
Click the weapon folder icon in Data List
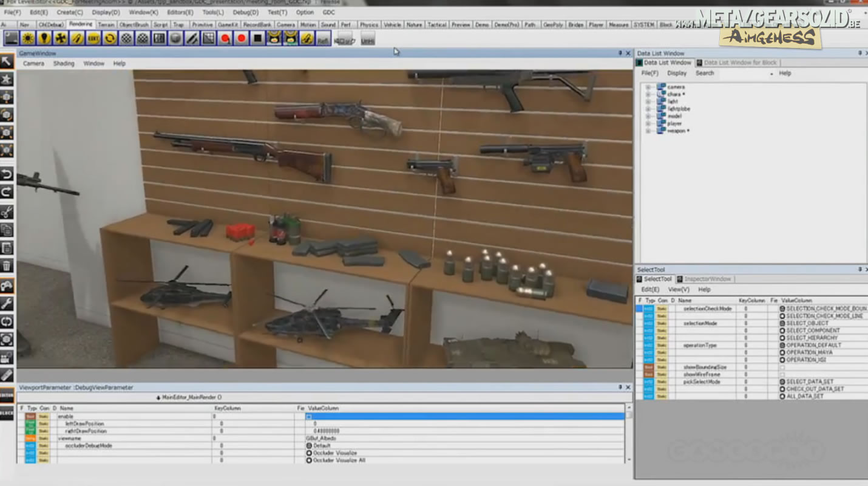[x=662, y=131]
